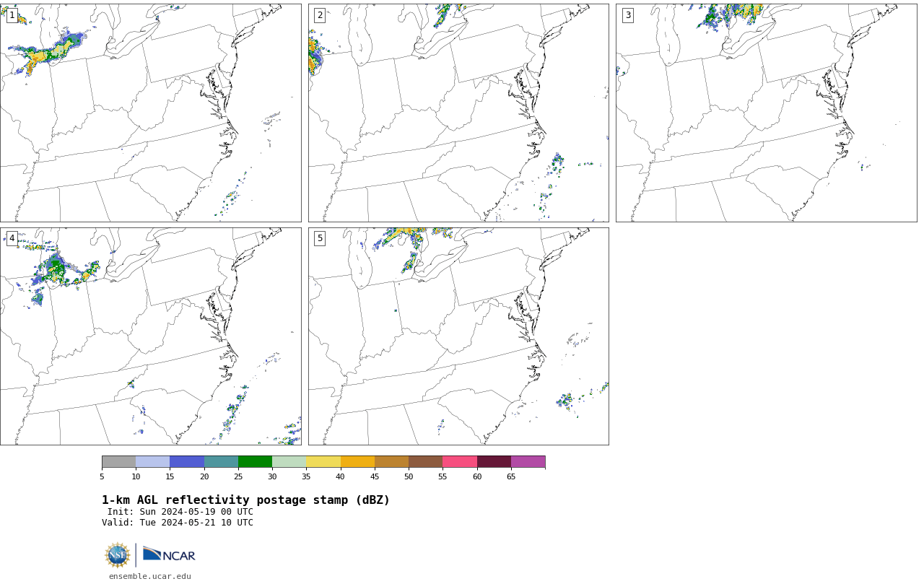
Task: Click the blue 15-20 dBZ swatch
Action: [187, 462]
